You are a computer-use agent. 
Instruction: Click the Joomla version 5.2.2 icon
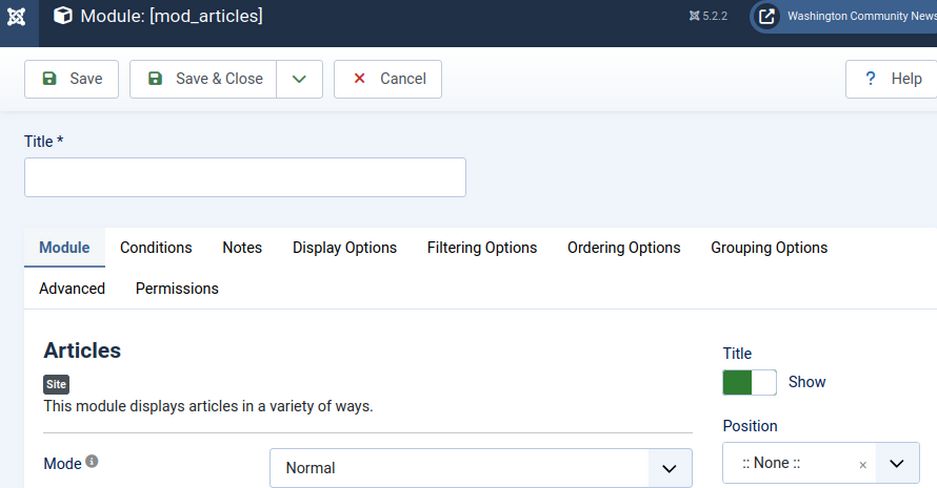(x=695, y=16)
